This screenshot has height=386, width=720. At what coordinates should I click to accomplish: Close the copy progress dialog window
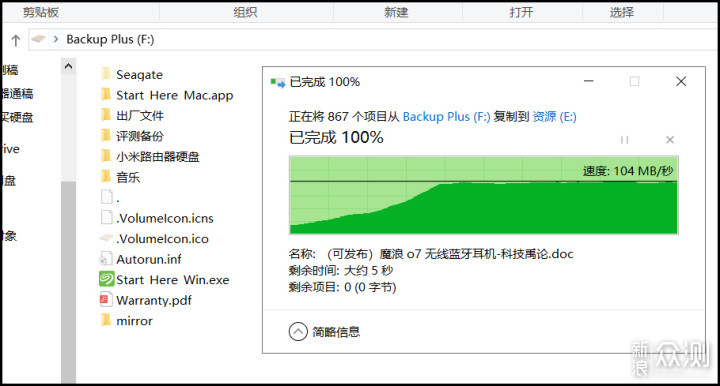point(681,81)
